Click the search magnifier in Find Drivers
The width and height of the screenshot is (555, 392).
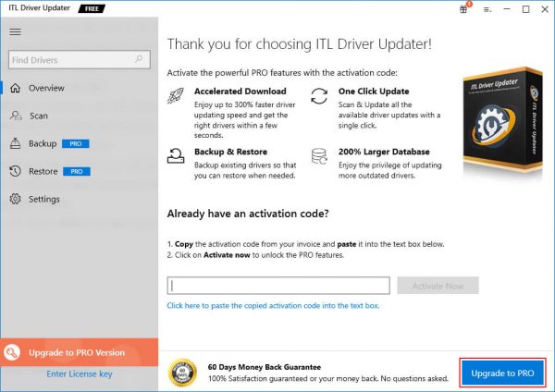[x=139, y=59]
